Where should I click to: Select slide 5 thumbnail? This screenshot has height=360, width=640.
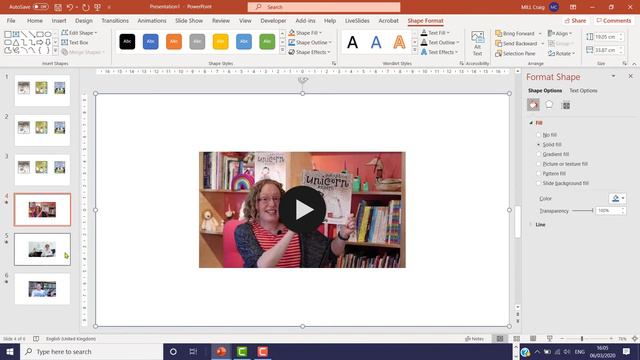(x=42, y=249)
